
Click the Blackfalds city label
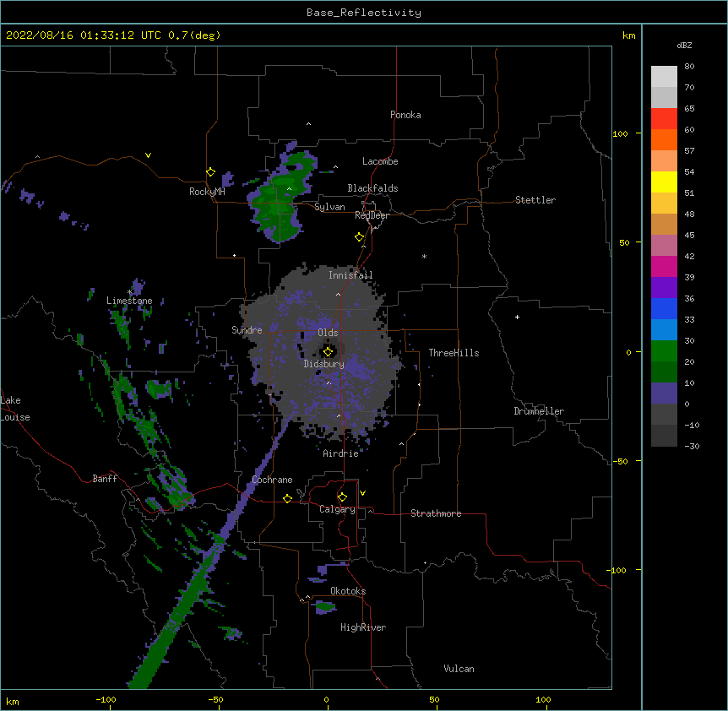point(372,188)
